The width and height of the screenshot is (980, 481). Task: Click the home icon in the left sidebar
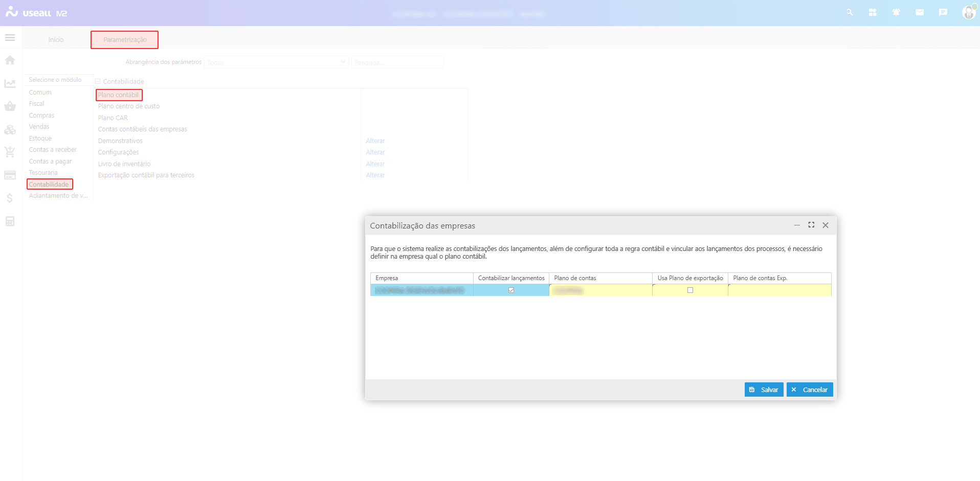[10, 60]
